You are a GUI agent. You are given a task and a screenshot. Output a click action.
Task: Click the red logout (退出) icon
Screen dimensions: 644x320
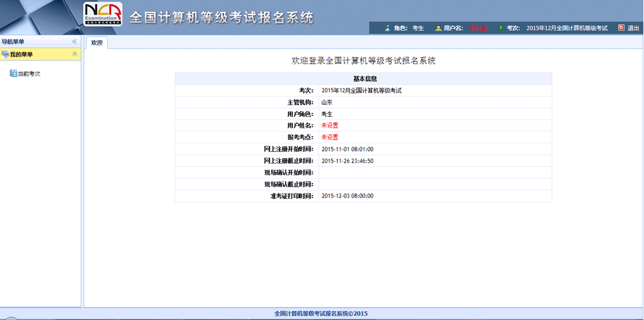point(621,28)
